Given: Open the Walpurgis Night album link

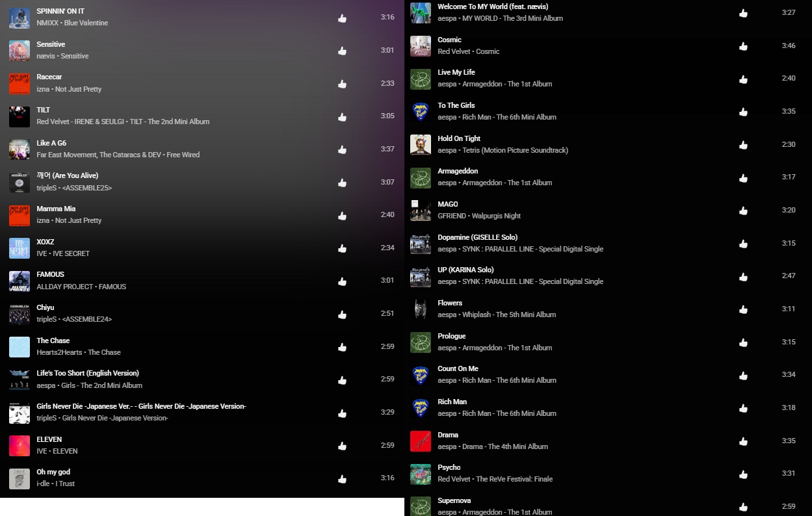Looking at the screenshot, I should (496, 216).
